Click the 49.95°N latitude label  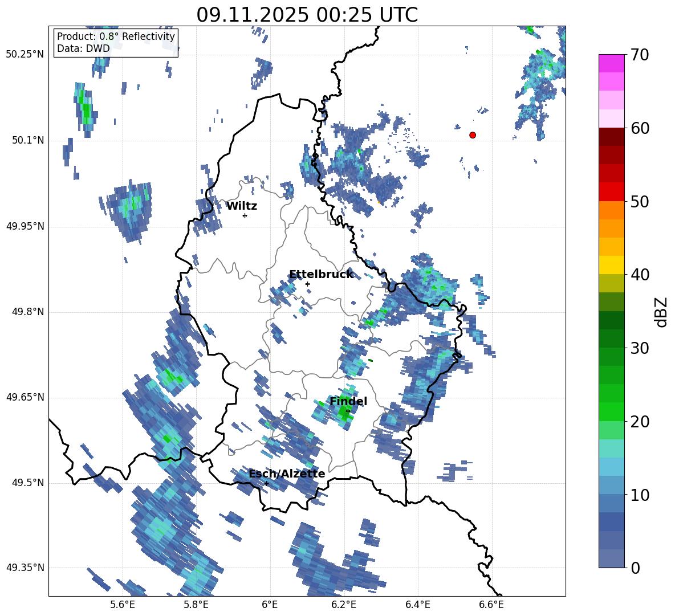coord(25,227)
